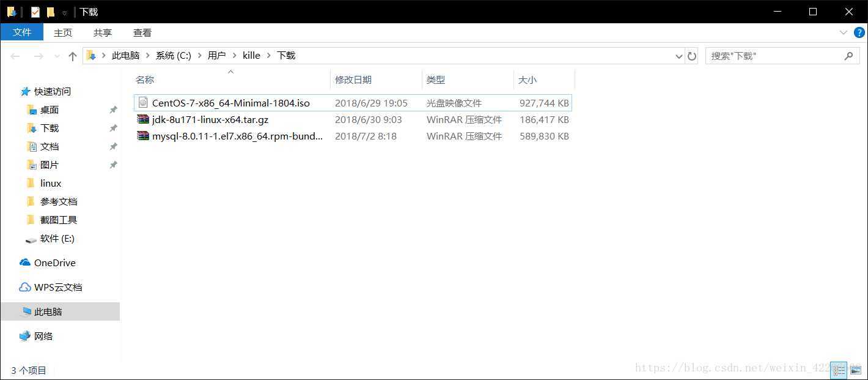This screenshot has width=868, height=380.
Task: Open WPS云文档 in the navigation pane
Action: (x=58, y=287)
